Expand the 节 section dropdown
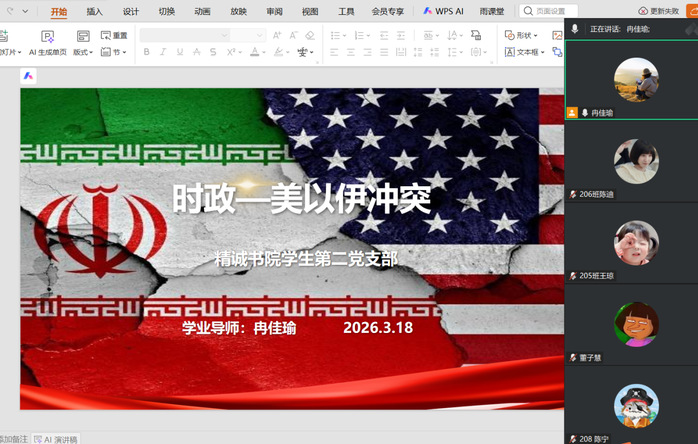 pyautogui.click(x=114, y=52)
